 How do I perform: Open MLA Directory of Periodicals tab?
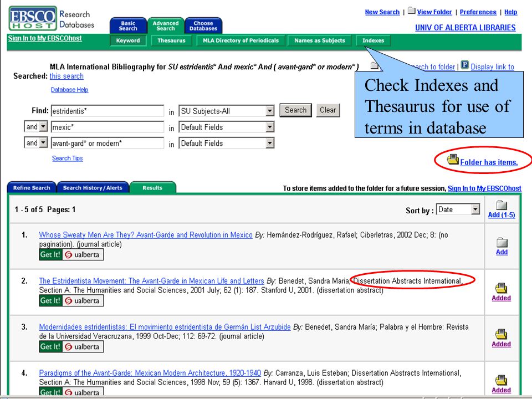tap(241, 40)
